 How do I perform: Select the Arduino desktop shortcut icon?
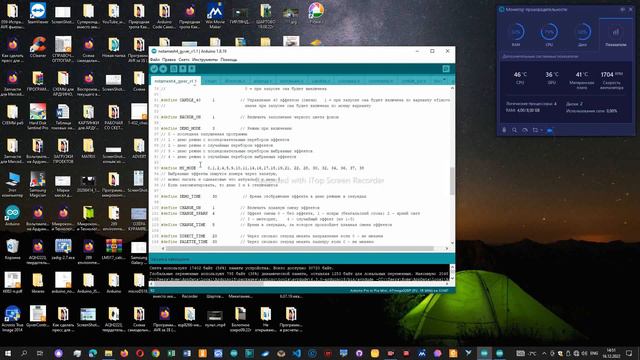click(13, 216)
